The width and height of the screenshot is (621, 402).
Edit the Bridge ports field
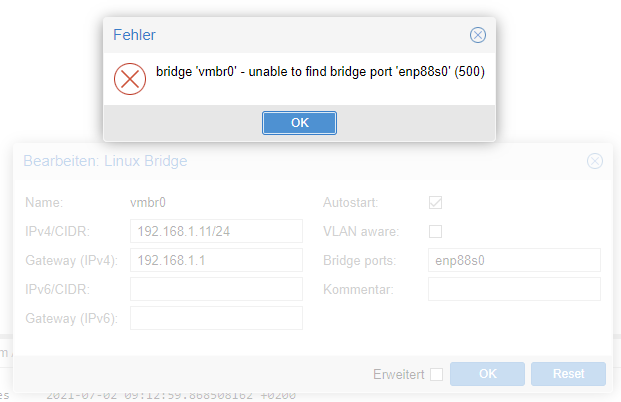[514, 261]
